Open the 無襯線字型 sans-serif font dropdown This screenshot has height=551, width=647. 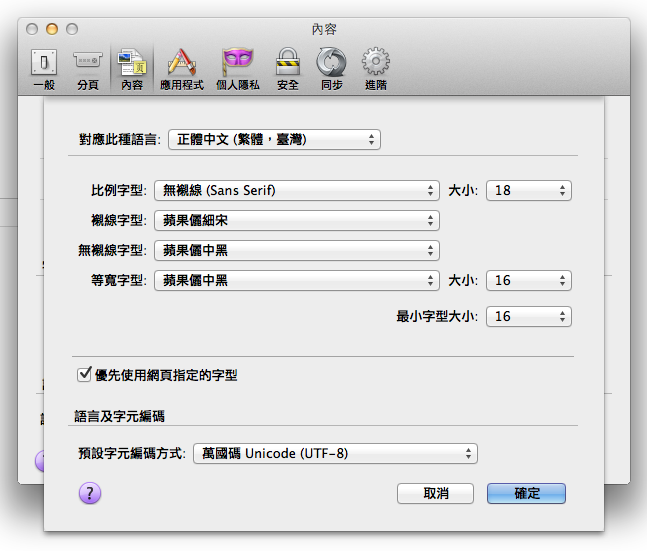297,251
